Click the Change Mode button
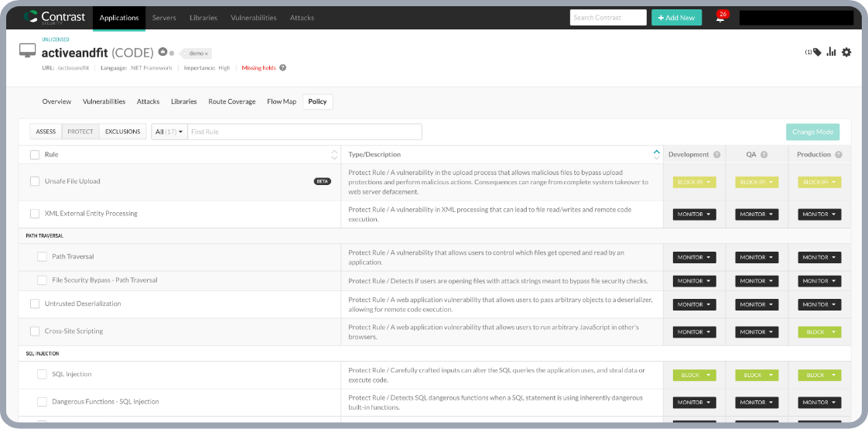The width and height of the screenshot is (868, 429). (x=812, y=132)
